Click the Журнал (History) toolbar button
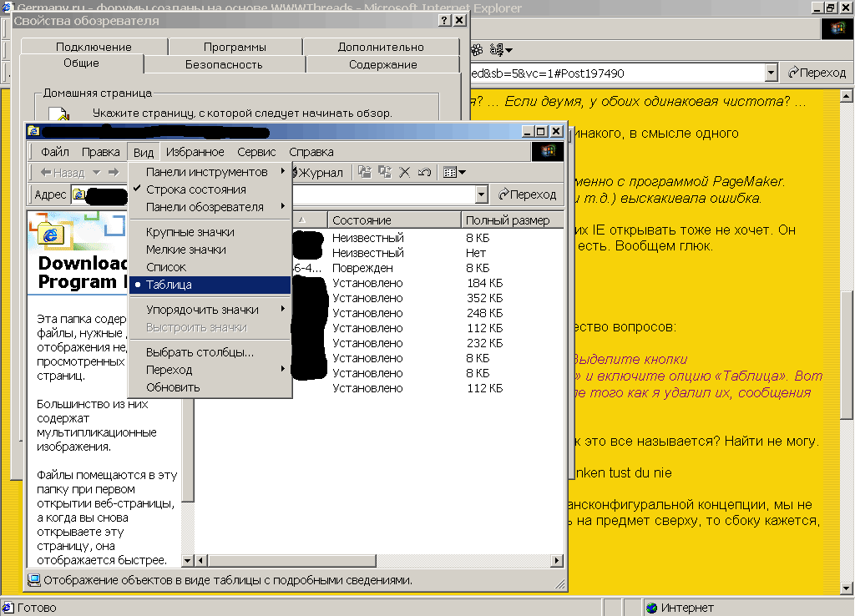The height and width of the screenshot is (616, 855). [x=319, y=173]
